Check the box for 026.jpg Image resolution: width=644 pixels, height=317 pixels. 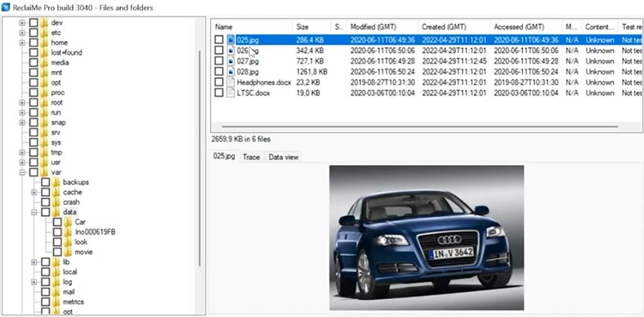point(219,51)
